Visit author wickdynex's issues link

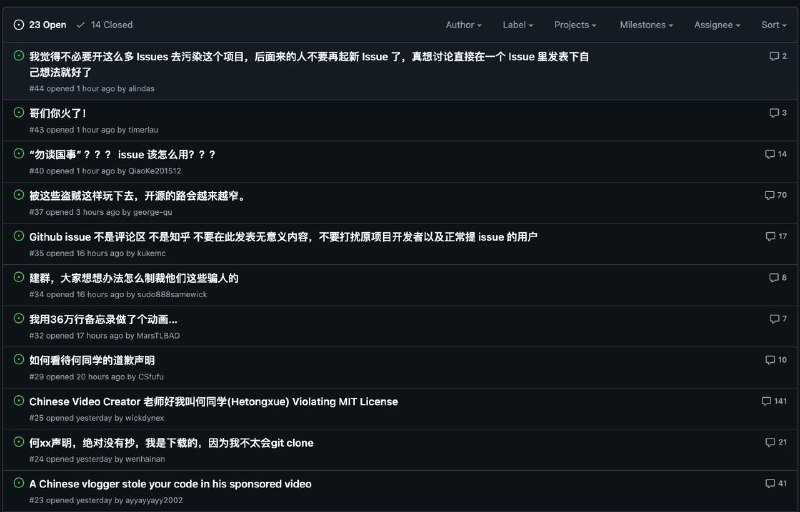[x=144, y=417]
